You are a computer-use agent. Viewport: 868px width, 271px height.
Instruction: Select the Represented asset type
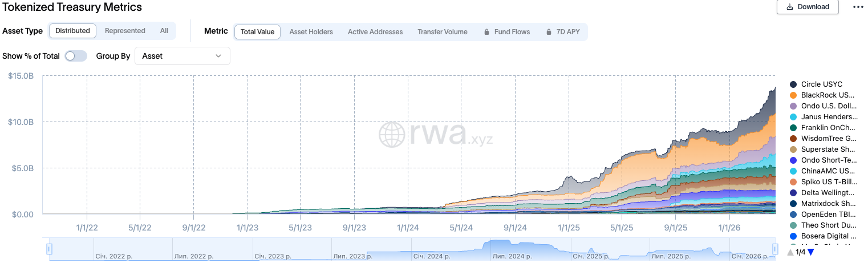125,31
